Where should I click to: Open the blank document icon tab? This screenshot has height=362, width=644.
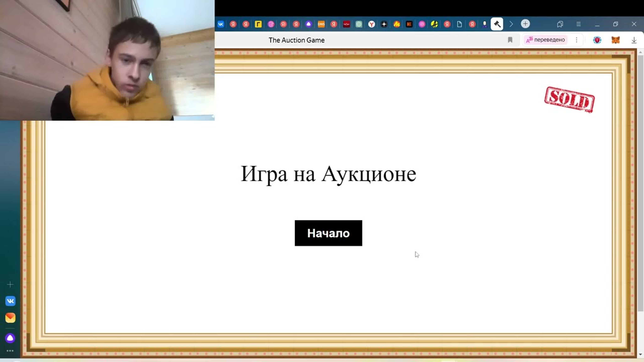460,24
